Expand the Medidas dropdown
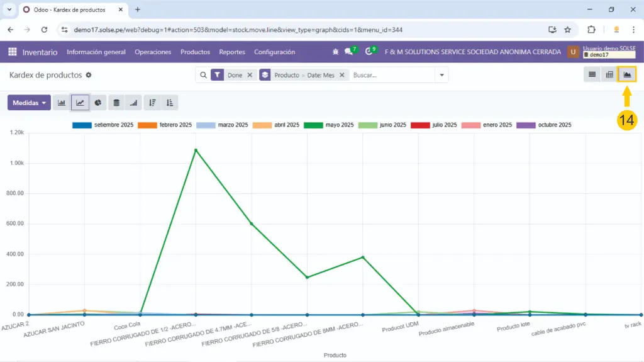 tap(29, 103)
